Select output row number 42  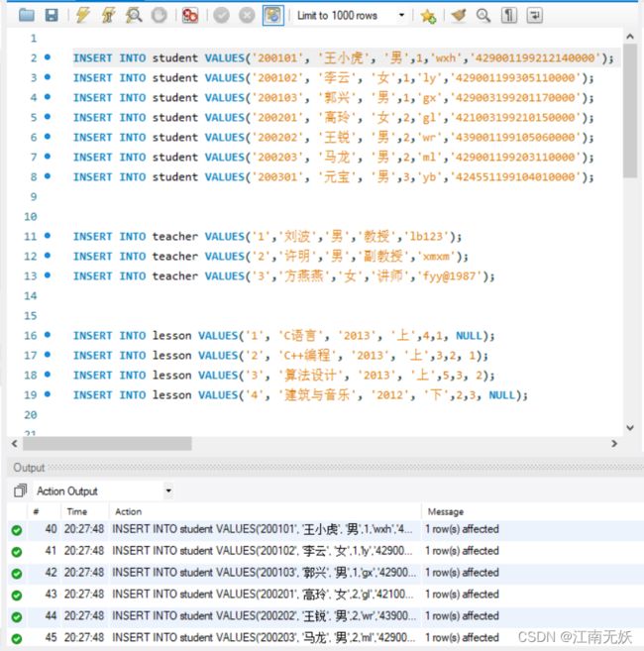click(x=325, y=573)
